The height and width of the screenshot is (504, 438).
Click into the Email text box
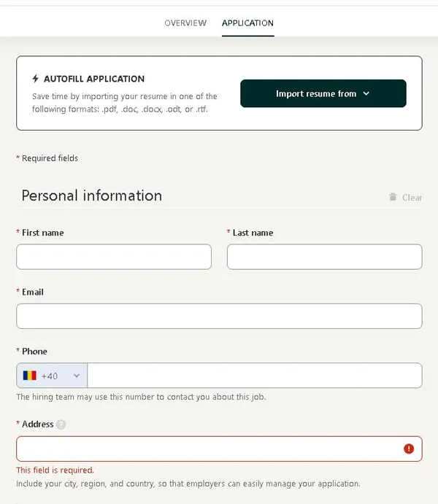219,316
